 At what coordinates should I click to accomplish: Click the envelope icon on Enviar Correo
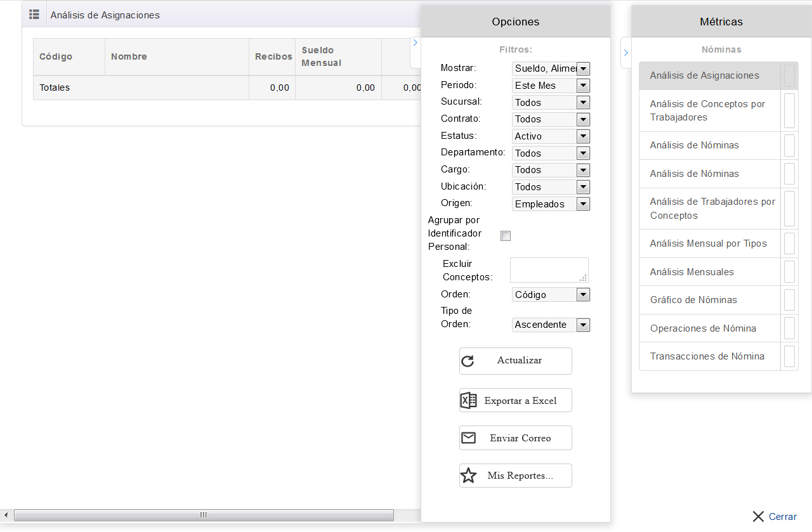pyautogui.click(x=468, y=438)
